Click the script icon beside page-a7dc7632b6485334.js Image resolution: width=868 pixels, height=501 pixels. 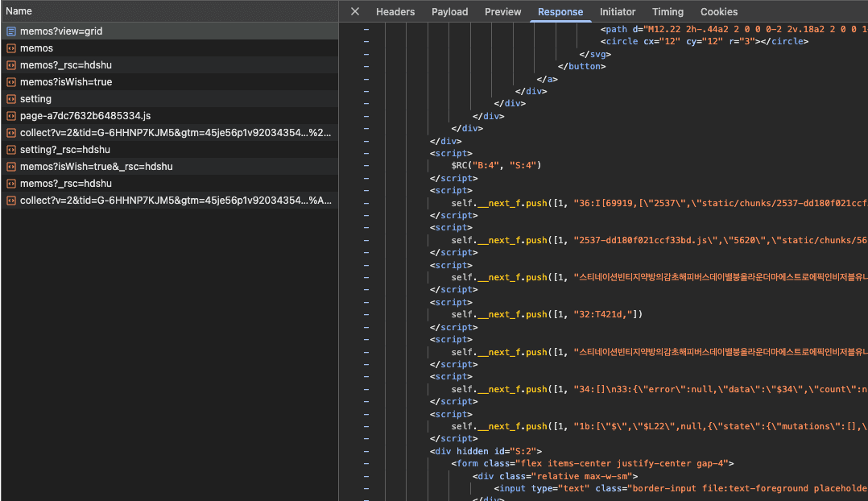point(10,115)
